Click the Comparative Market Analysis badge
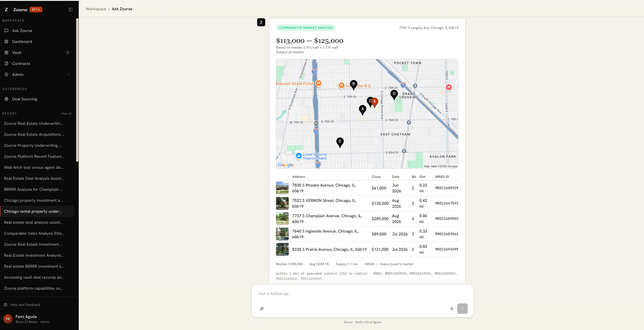 305,28
